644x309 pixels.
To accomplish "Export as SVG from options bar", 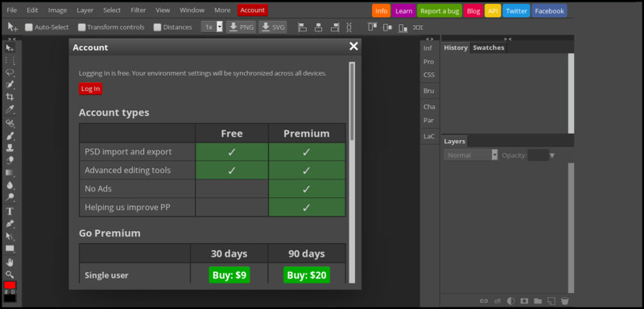I will click(273, 27).
